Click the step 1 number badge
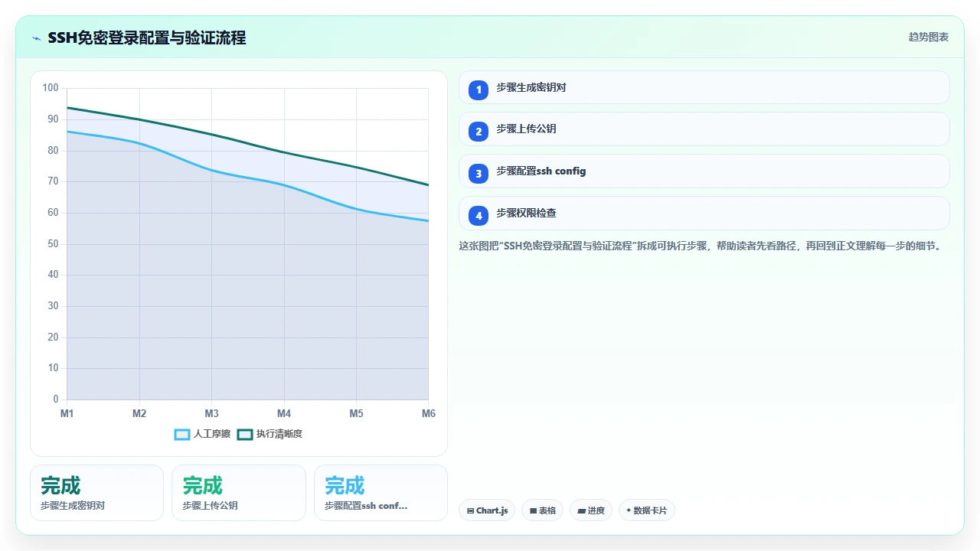Image resolution: width=980 pixels, height=551 pixels. 479,90
